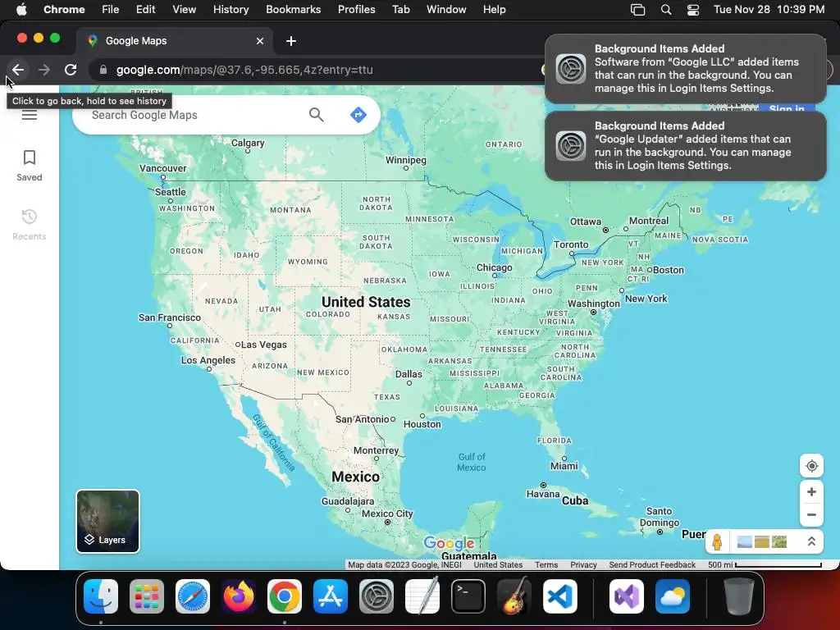
Task: Open Firefox from the Dock
Action: (x=239, y=596)
